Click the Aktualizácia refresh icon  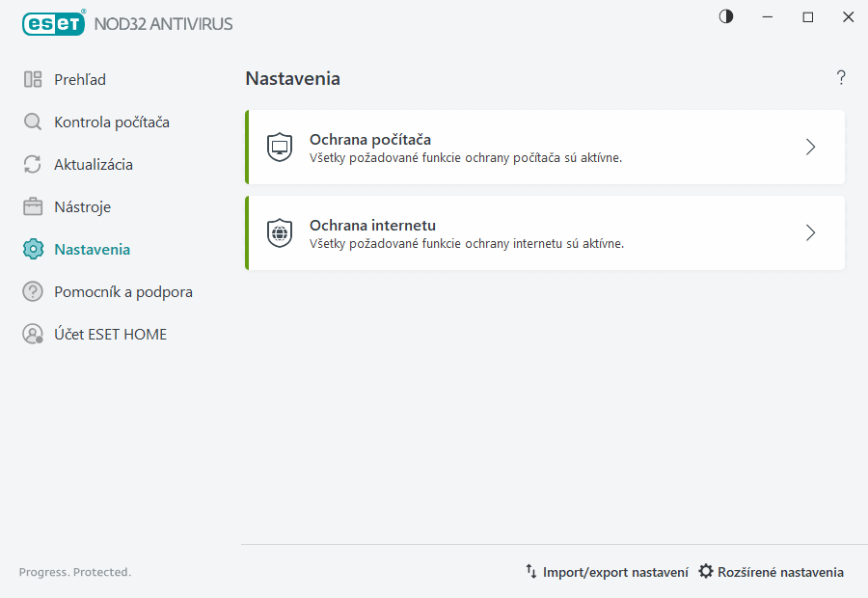pyautogui.click(x=32, y=164)
